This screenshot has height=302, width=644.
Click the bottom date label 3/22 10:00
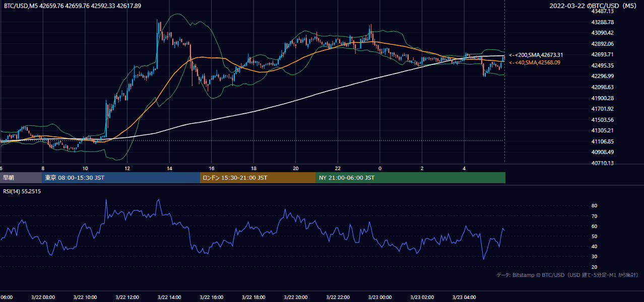(85, 297)
